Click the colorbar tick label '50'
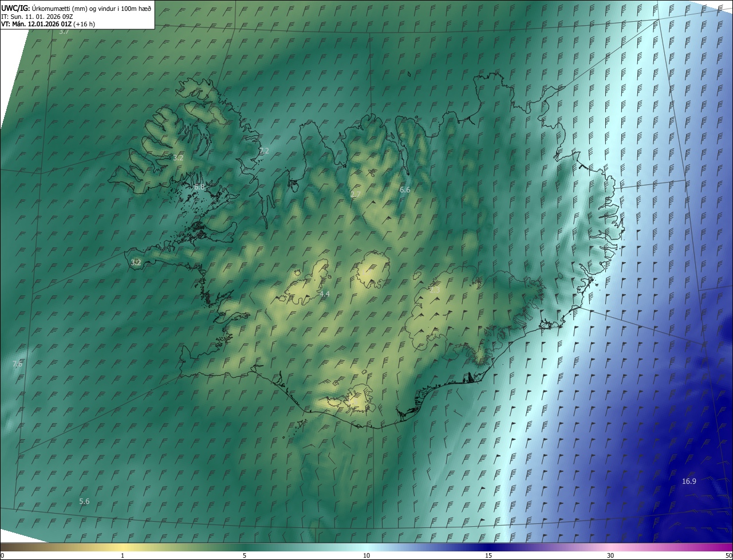 pyautogui.click(x=728, y=556)
